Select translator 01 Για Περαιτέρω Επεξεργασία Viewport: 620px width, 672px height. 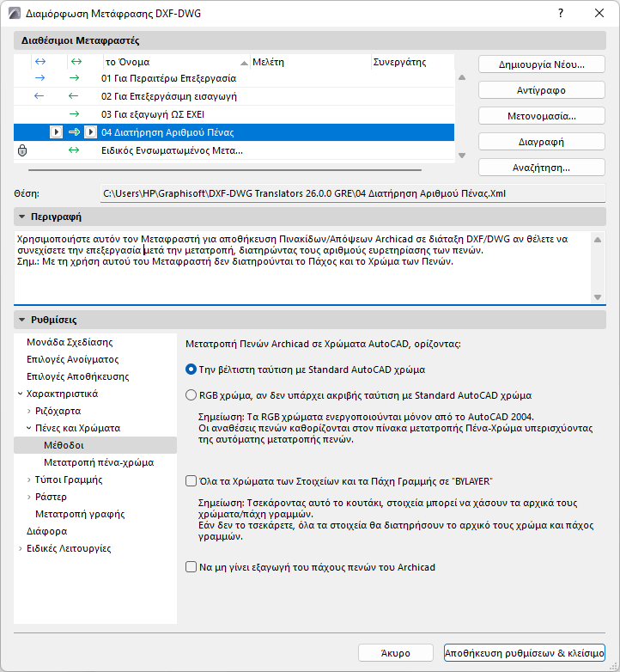(x=234, y=78)
